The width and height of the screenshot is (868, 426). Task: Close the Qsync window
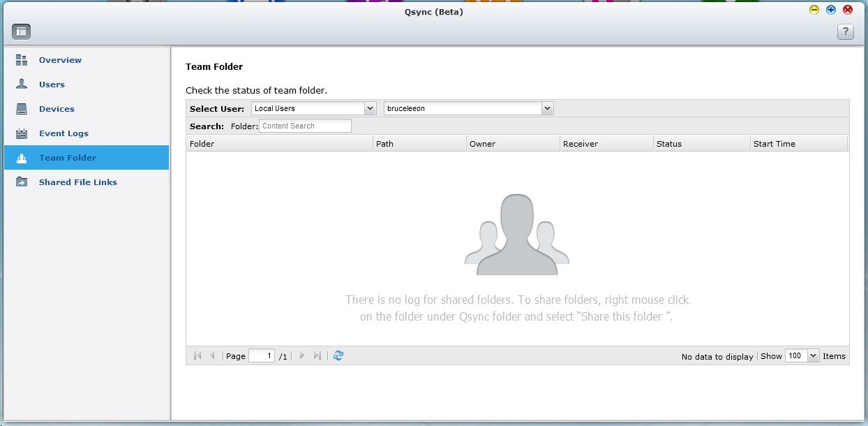click(848, 10)
